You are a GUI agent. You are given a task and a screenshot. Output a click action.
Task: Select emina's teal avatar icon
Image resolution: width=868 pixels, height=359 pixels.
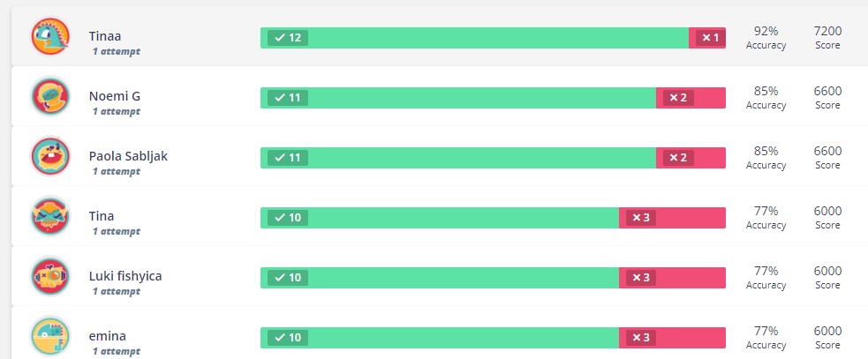[50, 336]
